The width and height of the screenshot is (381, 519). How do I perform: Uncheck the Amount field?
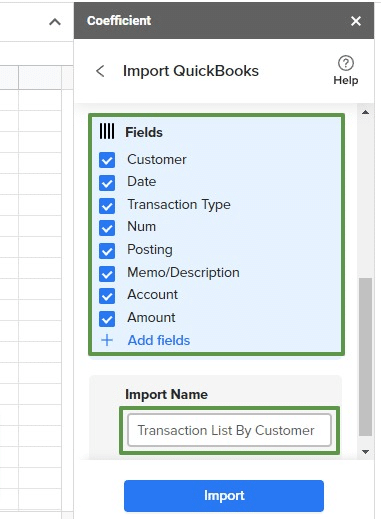click(107, 319)
